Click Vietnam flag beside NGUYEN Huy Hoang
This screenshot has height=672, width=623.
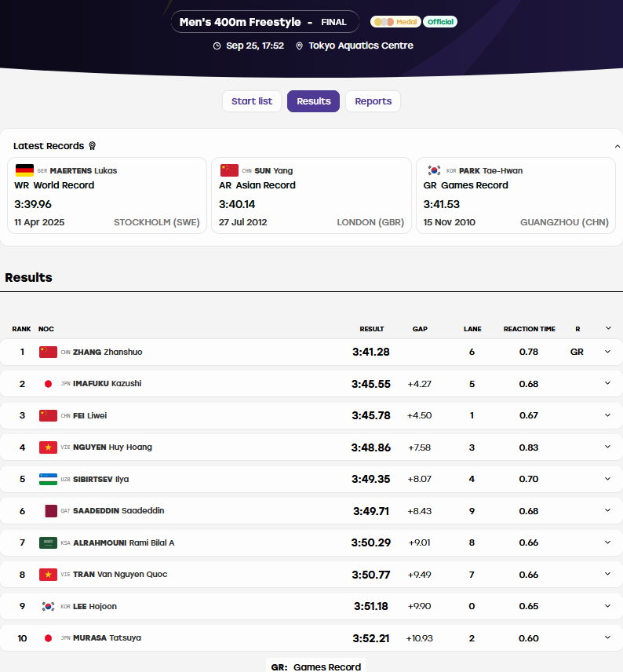[x=48, y=447]
